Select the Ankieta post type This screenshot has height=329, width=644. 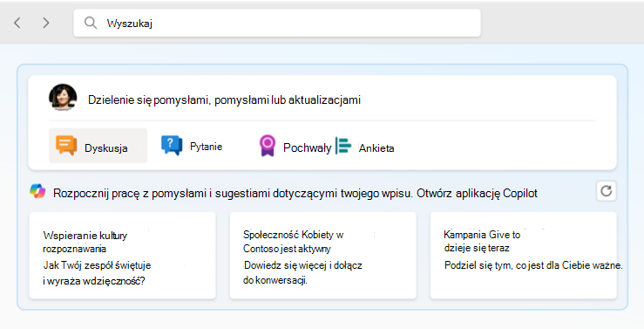tap(365, 147)
